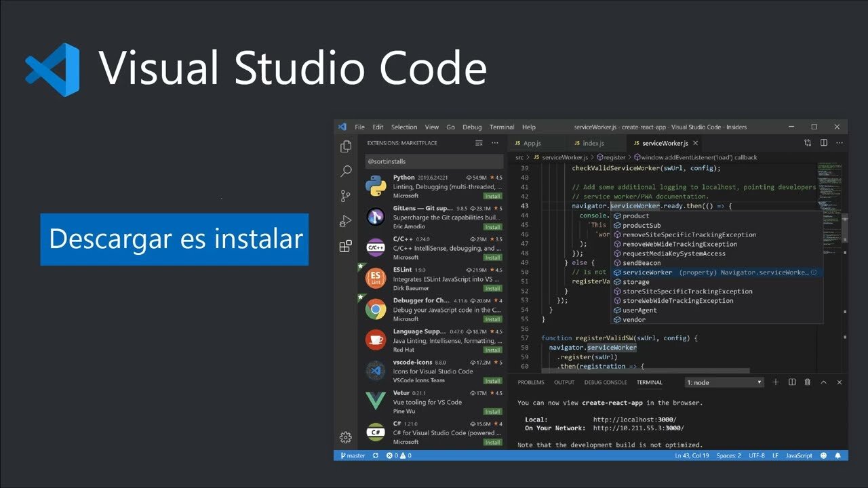Maximize terminal panel with up chevron
This screenshot has height=488, width=868.
823,382
